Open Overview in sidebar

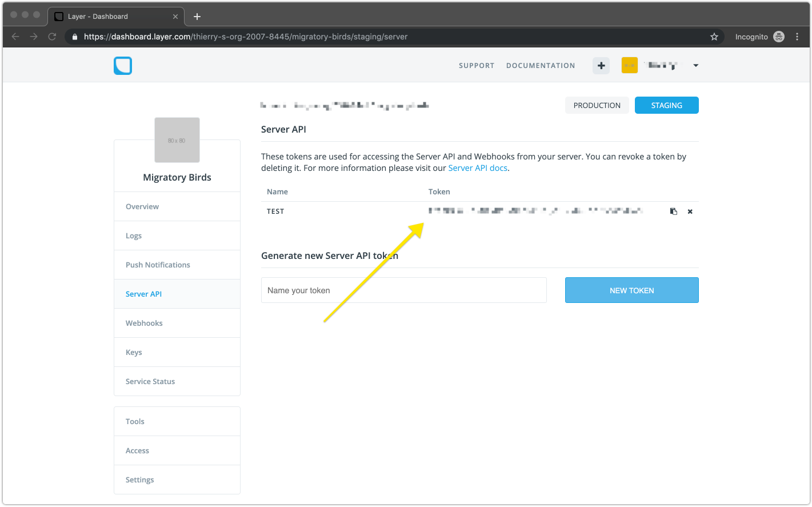click(x=177, y=206)
